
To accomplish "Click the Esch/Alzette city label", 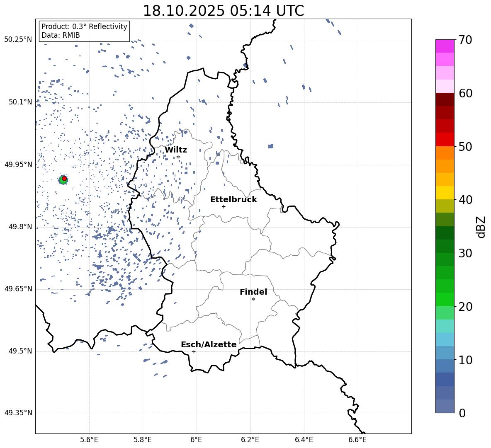I will [x=209, y=344].
